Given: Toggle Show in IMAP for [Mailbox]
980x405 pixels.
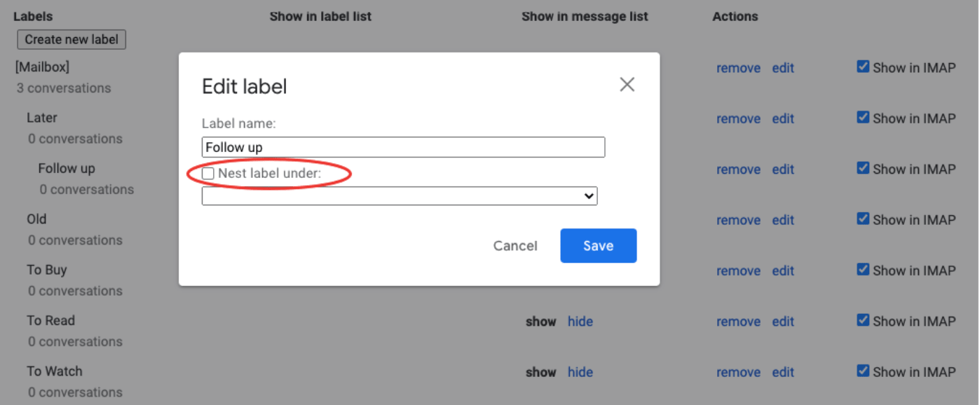Looking at the screenshot, I should tap(864, 67).
